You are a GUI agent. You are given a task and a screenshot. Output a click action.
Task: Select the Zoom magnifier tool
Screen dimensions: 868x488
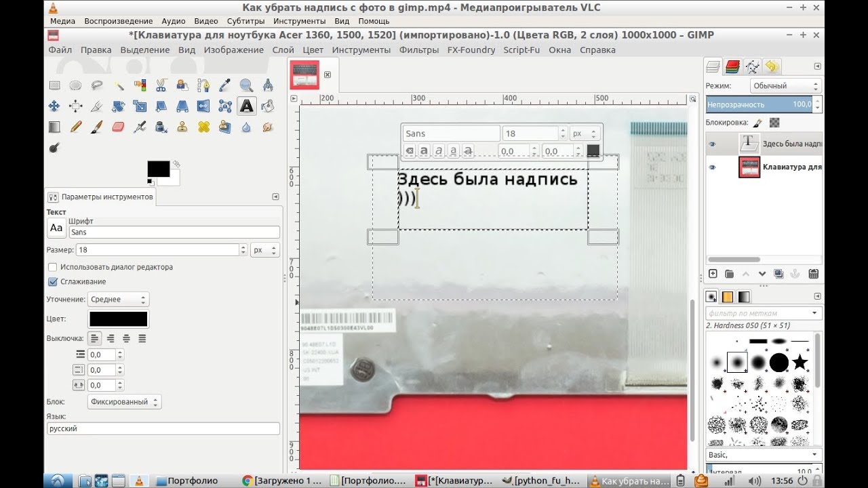click(x=246, y=85)
